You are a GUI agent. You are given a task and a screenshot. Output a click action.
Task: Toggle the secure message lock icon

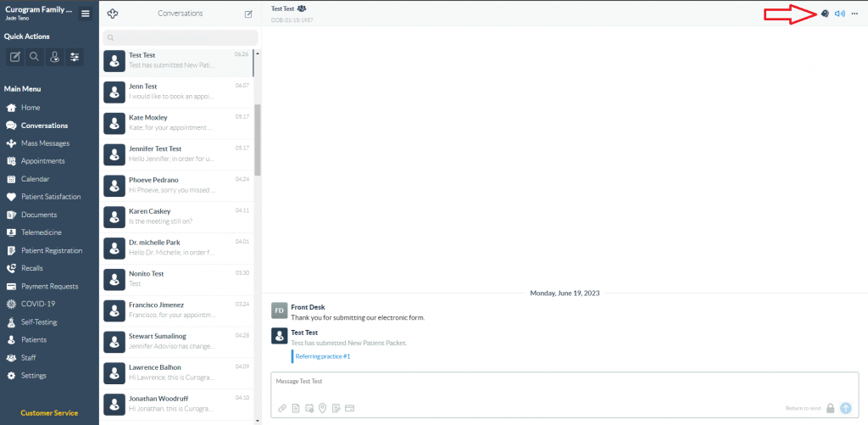coord(830,408)
